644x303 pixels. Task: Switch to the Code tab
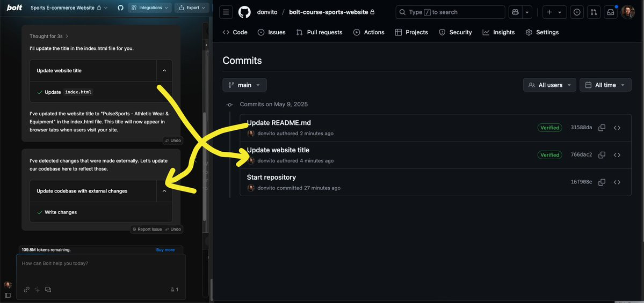tap(235, 32)
